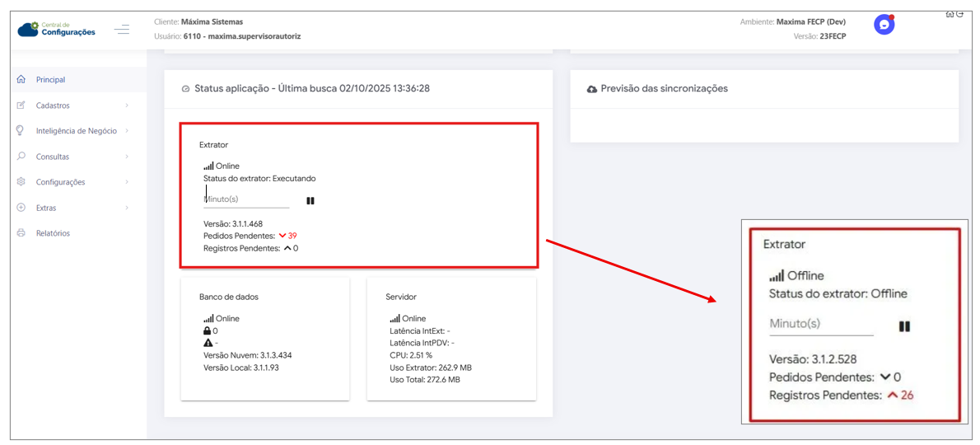The image size is (980, 445).
Task: Collapse the sidebar with the hamburger icon
Action: point(122,29)
